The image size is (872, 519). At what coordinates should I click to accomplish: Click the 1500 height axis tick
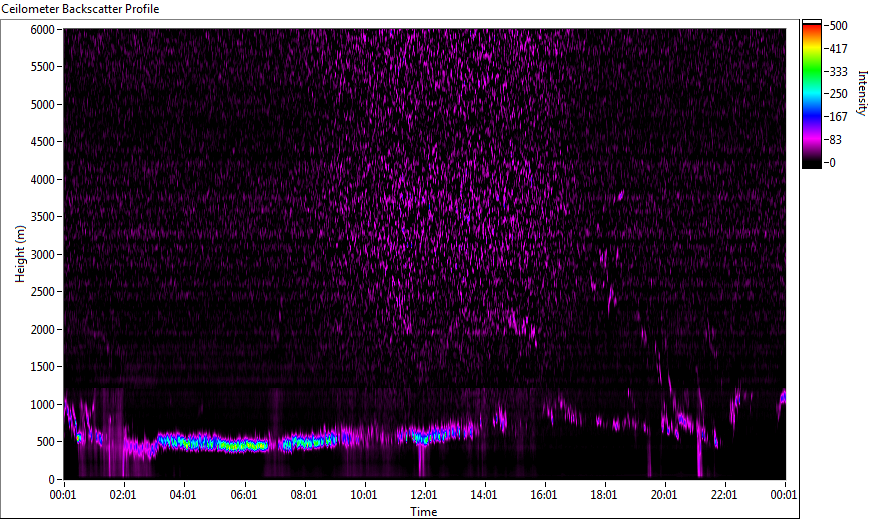[x=42, y=367]
